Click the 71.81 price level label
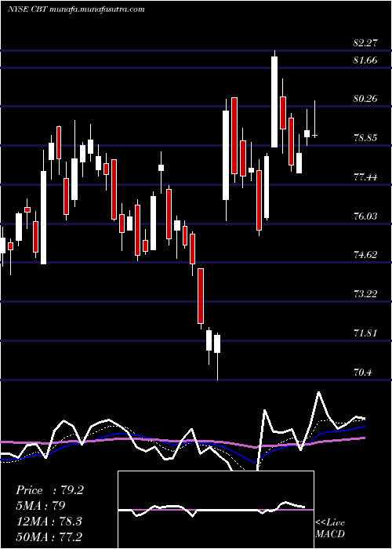Screen dimensions: 392x549 [365, 333]
